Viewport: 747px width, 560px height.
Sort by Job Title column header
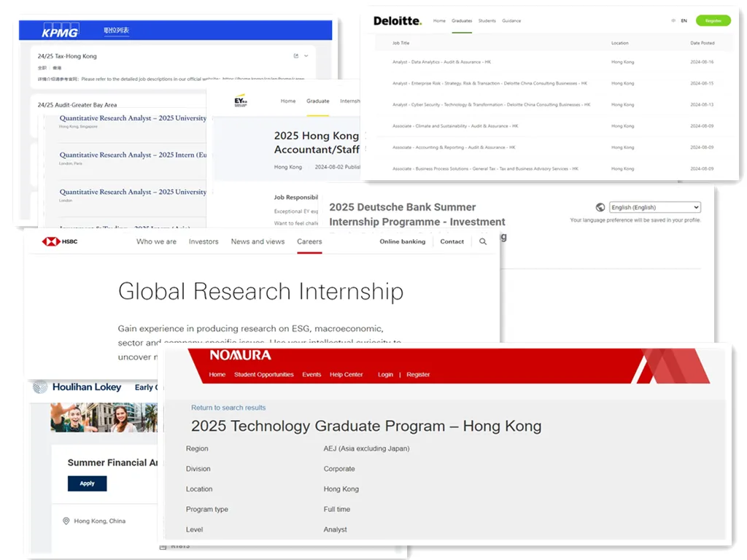(x=400, y=43)
